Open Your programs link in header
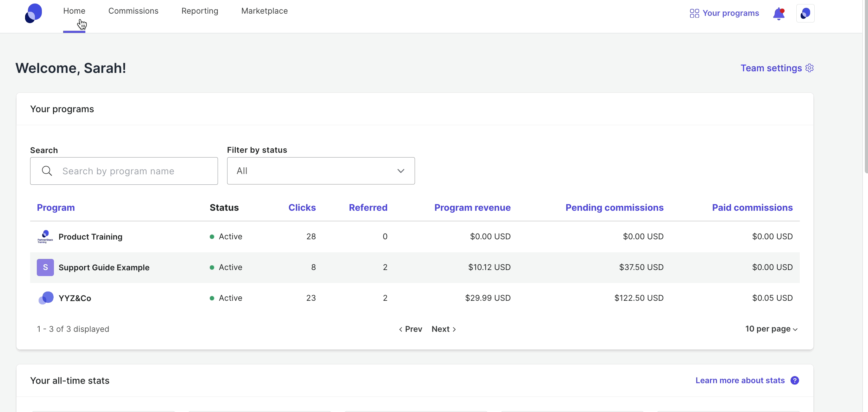This screenshot has height=412, width=868. [x=731, y=13]
